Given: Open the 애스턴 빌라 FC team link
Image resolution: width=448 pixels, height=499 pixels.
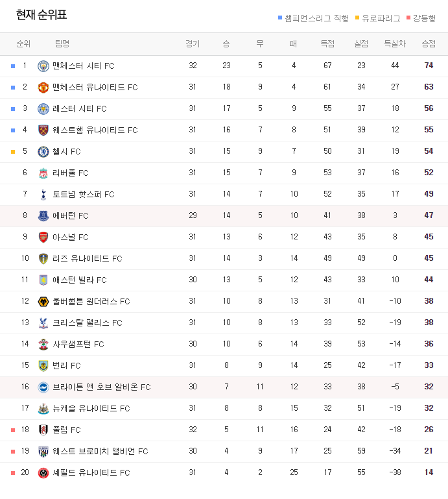Looking at the screenshot, I should coord(80,280).
